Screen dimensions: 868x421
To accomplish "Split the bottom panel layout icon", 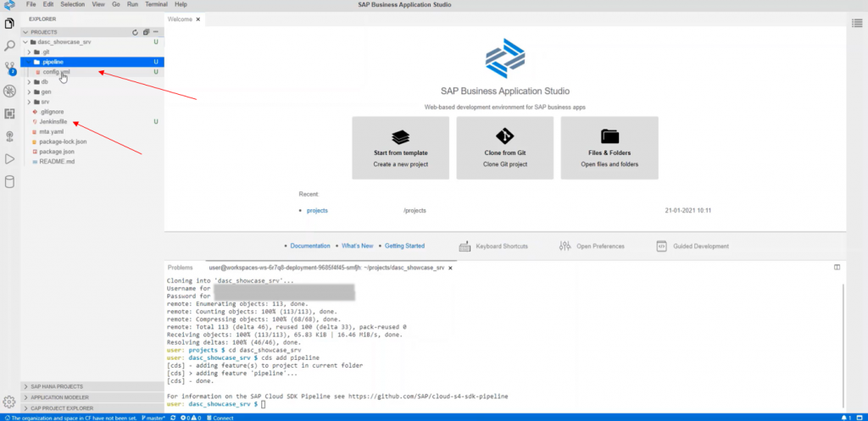I will tap(837, 267).
